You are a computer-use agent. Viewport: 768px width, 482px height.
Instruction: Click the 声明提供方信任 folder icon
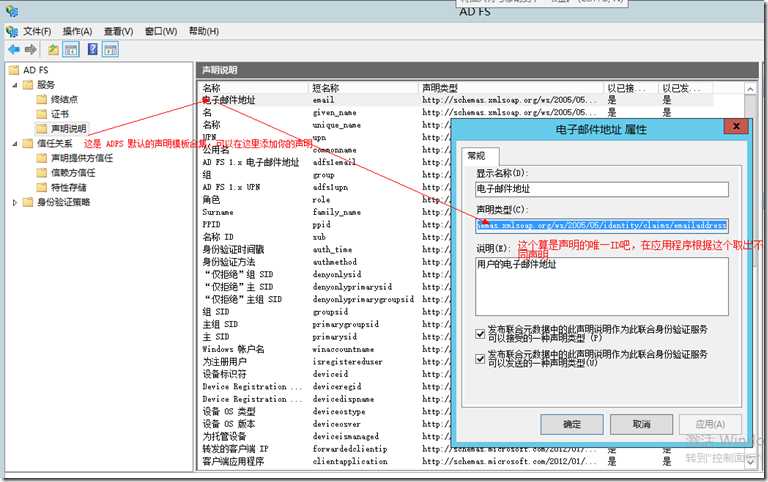(42, 158)
